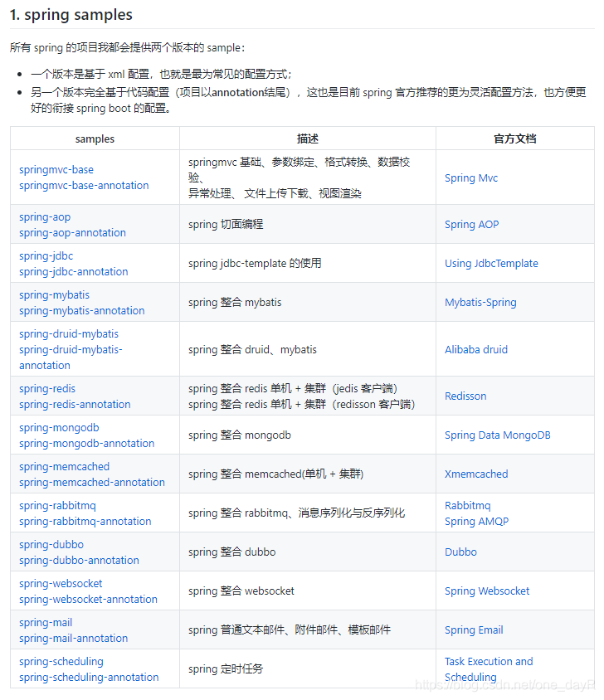The image size is (604, 700).
Task: Open the spring-websocket sample link
Action: coord(61,584)
